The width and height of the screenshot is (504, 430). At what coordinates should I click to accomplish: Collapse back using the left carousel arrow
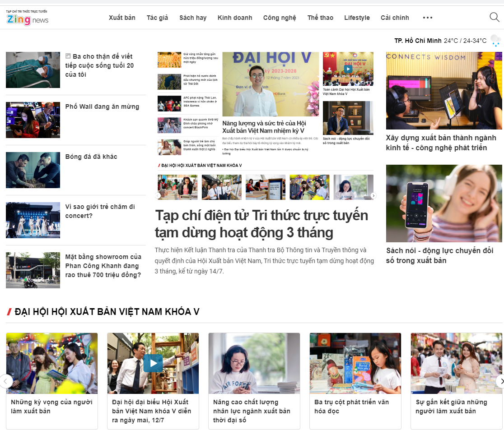pos(157,195)
